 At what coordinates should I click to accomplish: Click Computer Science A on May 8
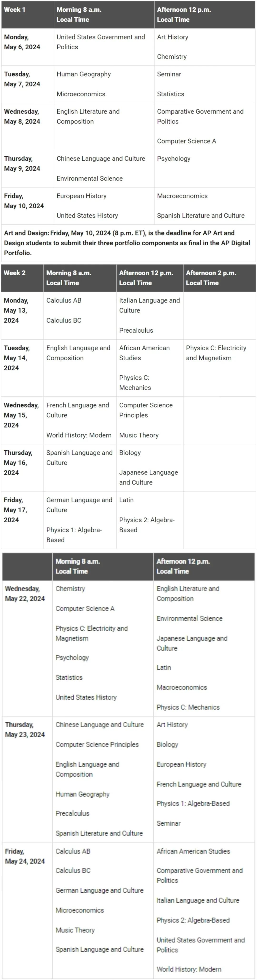coord(186,141)
